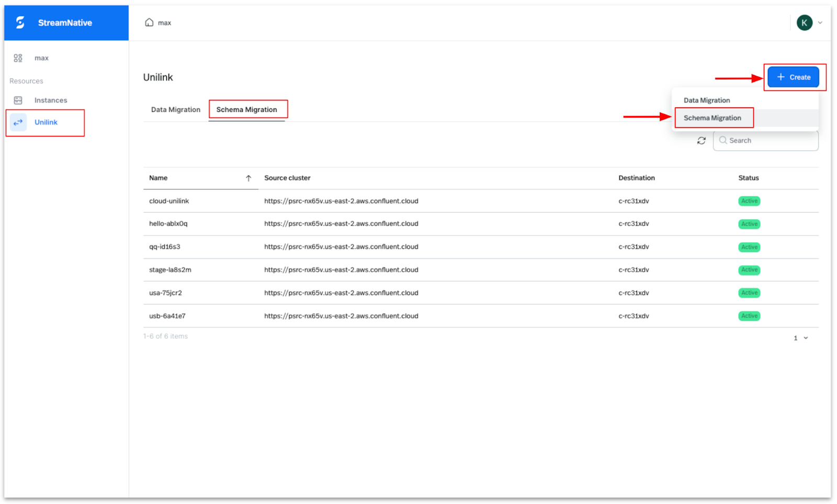
Task: Click the Active status badge for usb-6a41e7
Action: click(x=749, y=316)
